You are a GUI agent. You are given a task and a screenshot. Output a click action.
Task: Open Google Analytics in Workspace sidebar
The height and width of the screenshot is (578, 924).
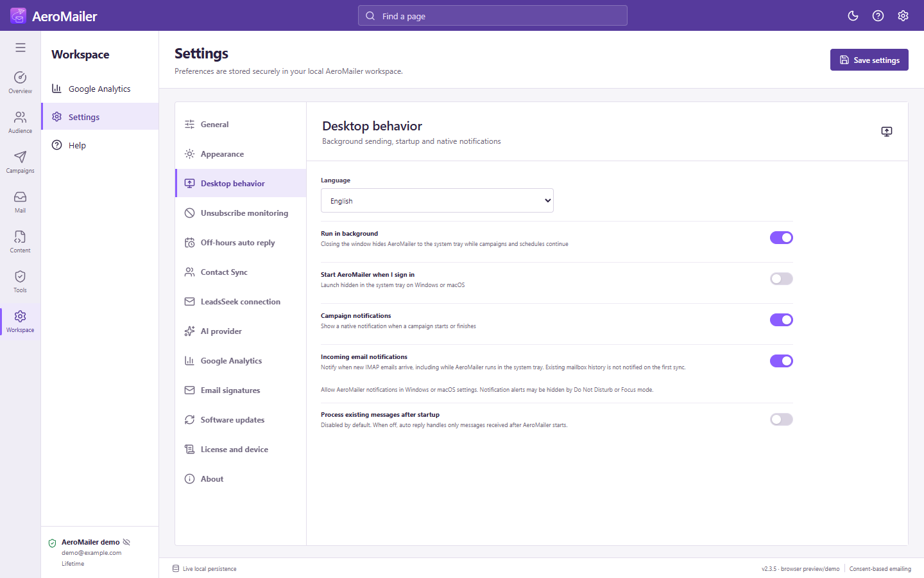[x=100, y=89]
